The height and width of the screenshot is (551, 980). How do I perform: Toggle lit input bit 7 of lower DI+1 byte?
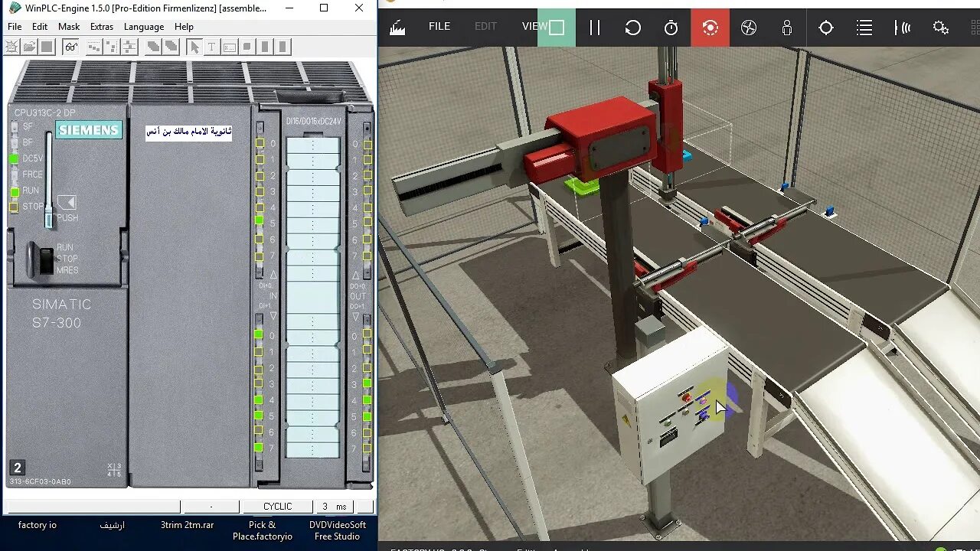tap(259, 447)
